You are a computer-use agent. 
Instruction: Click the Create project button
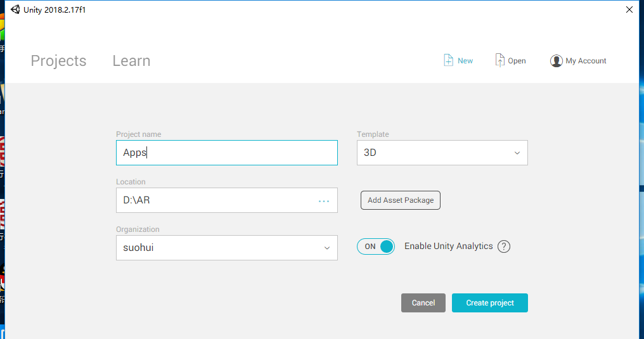[490, 303]
